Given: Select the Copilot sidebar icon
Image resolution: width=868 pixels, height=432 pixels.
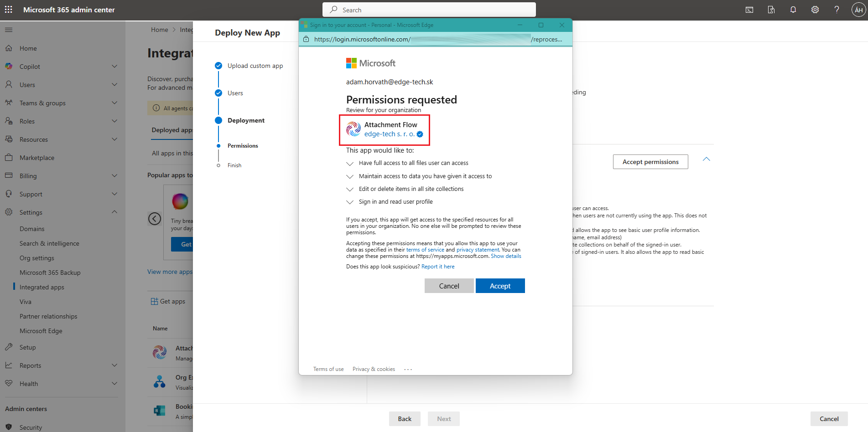Looking at the screenshot, I should [x=9, y=66].
